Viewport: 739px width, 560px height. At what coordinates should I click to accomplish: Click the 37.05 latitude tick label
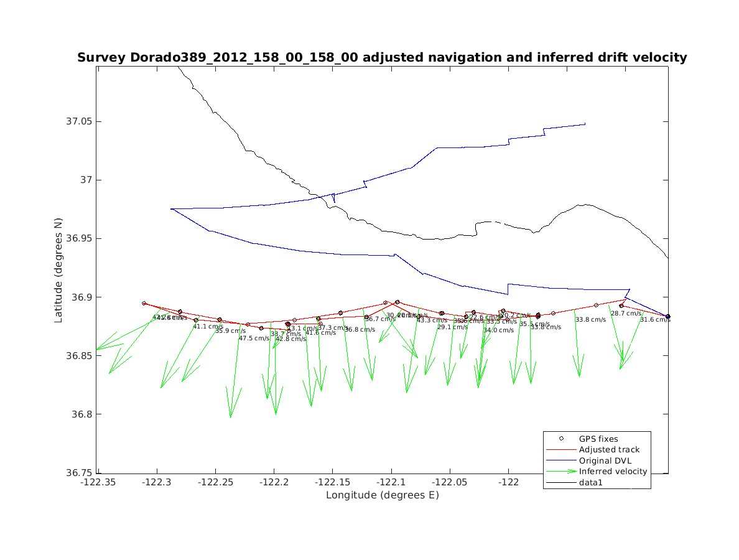click(78, 121)
